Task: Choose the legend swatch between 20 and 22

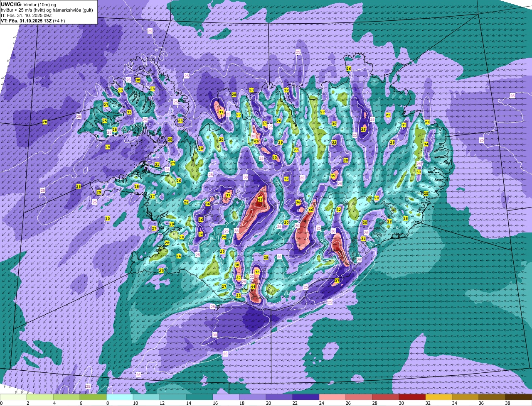Action: point(279,397)
